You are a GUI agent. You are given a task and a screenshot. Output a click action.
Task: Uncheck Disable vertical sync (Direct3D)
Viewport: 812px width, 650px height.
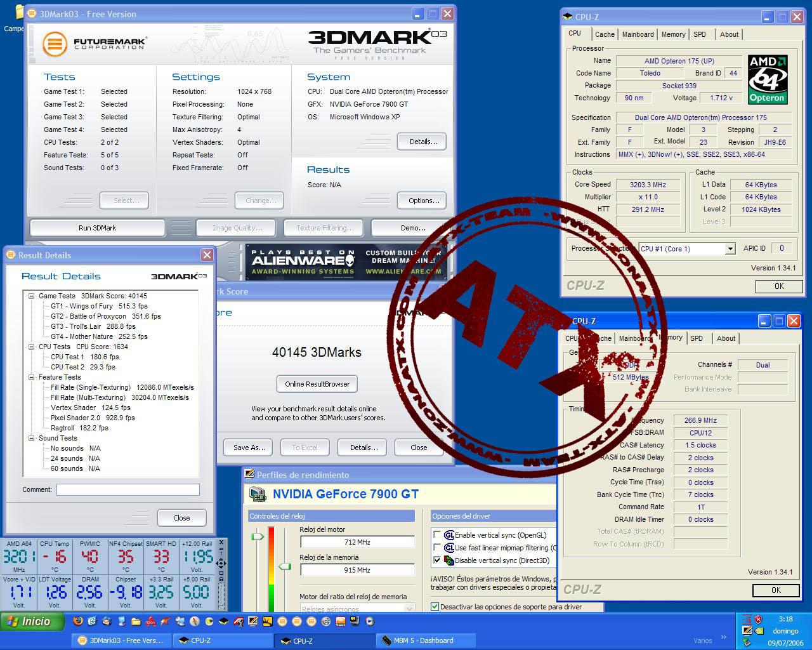(x=436, y=560)
